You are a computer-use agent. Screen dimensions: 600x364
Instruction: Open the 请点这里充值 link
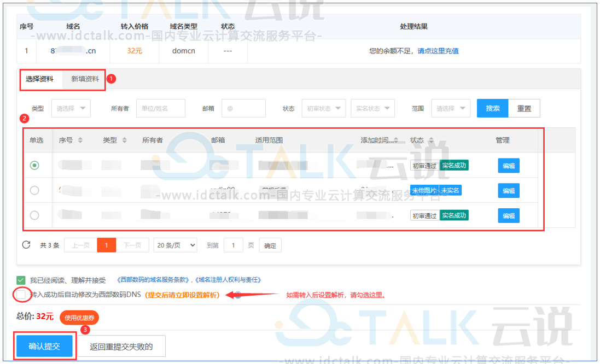coord(438,51)
